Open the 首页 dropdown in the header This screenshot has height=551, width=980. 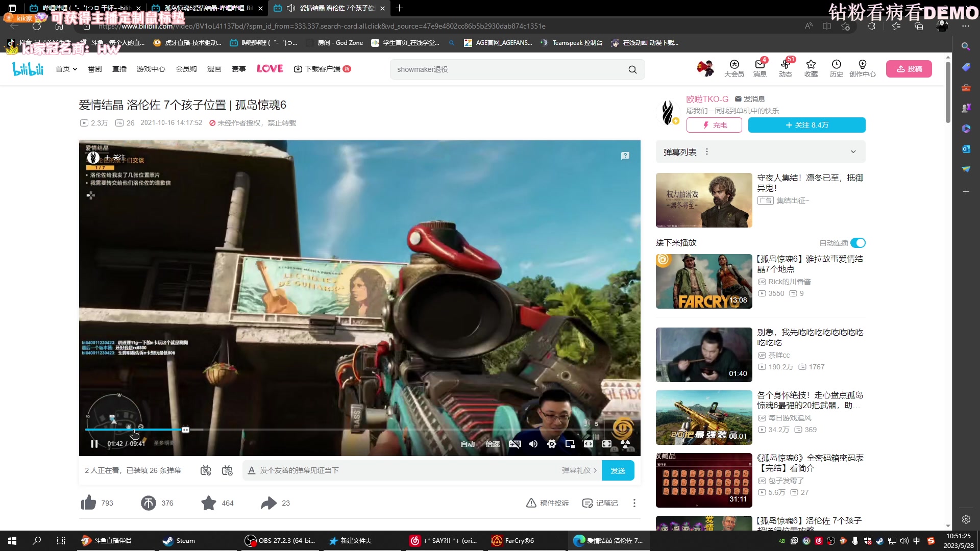click(66, 69)
